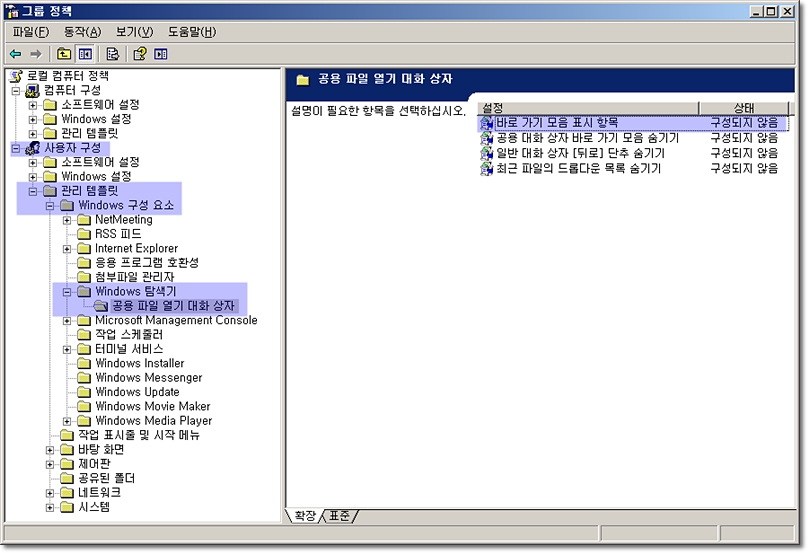
Task: Select the 첨부파일 관리자 tree item
Action: pos(134,277)
